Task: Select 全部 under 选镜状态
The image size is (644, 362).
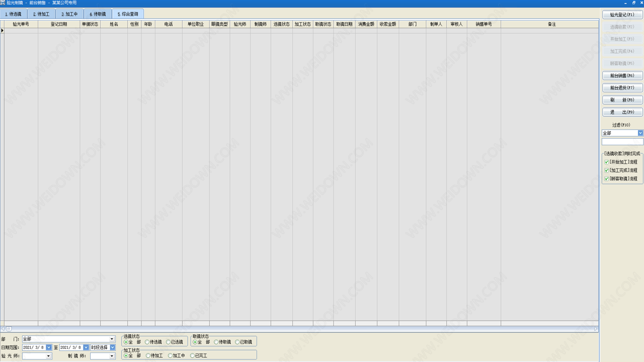Action: [x=126, y=342]
